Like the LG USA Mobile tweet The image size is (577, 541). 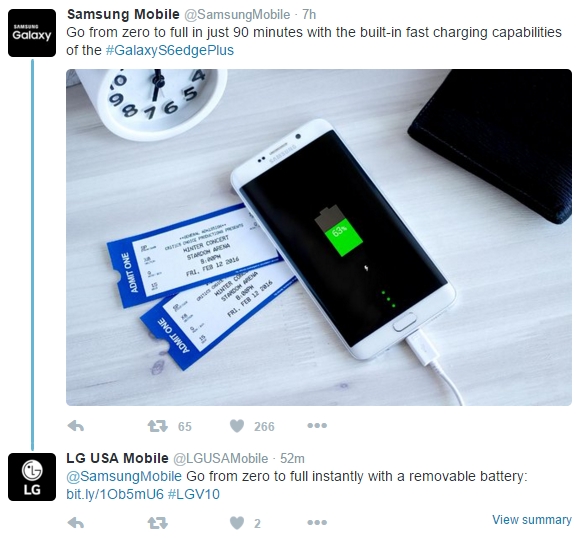237,523
